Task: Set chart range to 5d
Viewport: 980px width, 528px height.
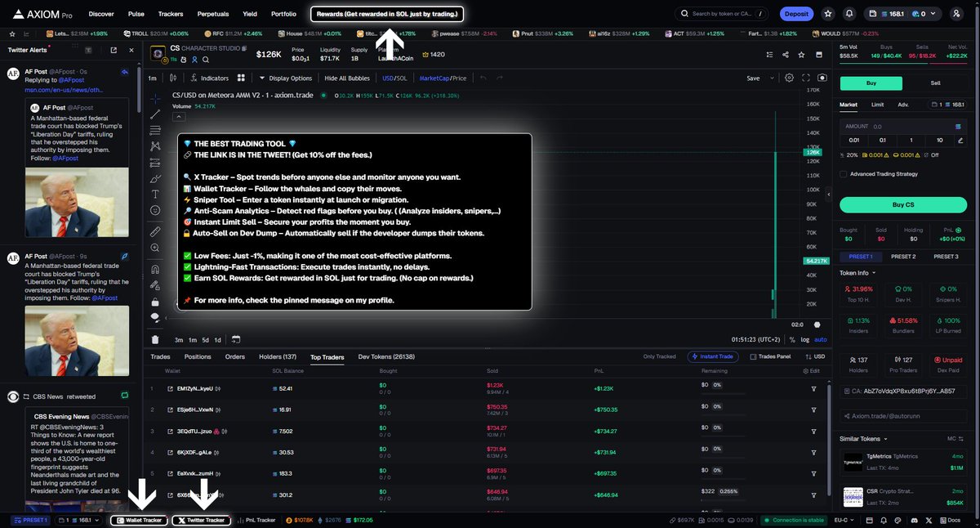Action: tap(206, 339)
